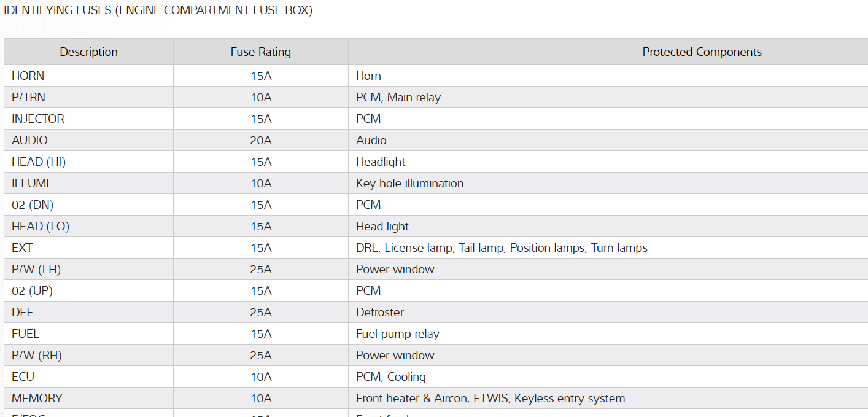
Task: Select the HEAD (HI) description cell
Action: (x=39, y=162)
